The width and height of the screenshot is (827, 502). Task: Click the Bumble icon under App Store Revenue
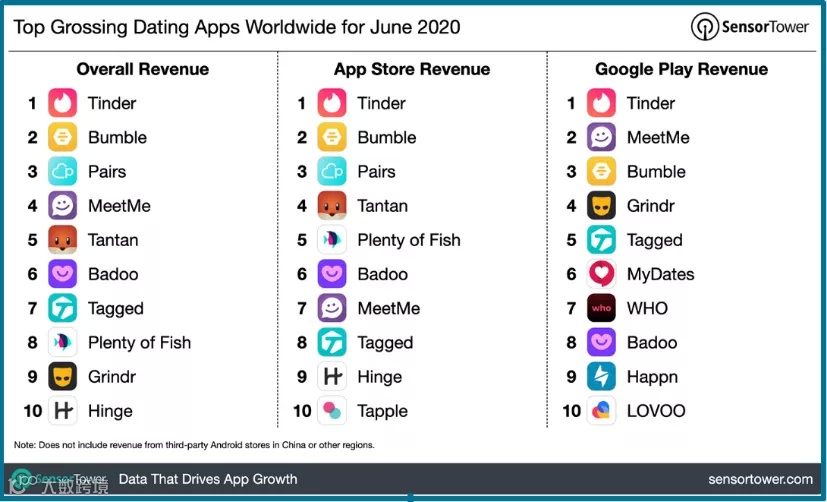[x=332, y=137]
